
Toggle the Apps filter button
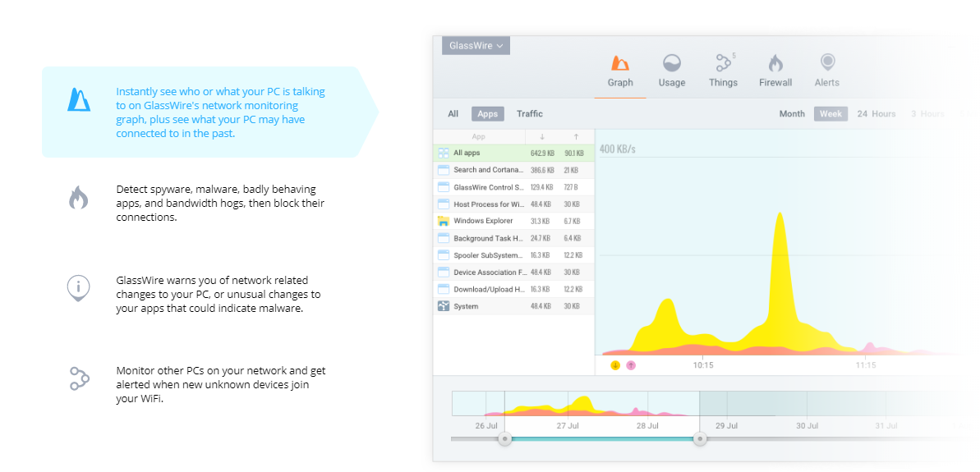tap(487, 113)
